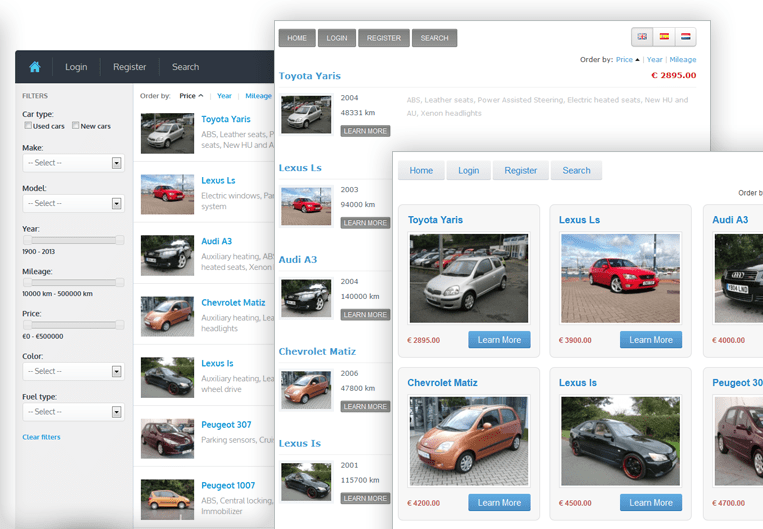The image size is (763, 529).
Task: Toggle the New cars checkbox
Action: [x=75, y=126]
